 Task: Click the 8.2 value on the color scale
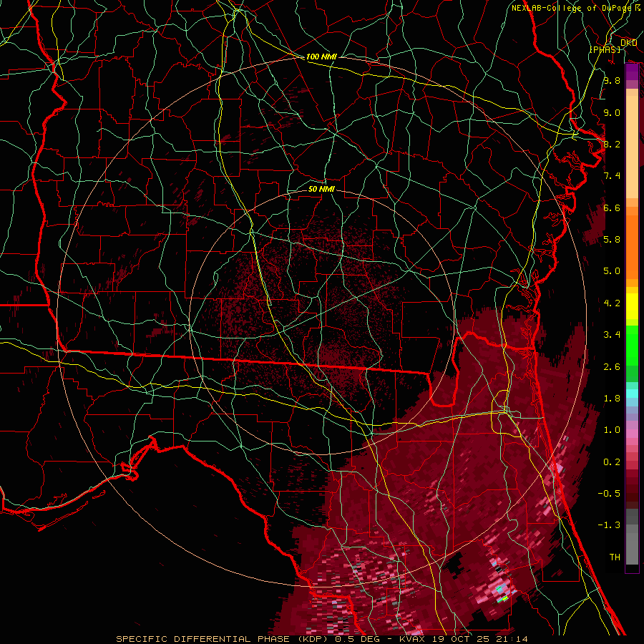point(612,144)
